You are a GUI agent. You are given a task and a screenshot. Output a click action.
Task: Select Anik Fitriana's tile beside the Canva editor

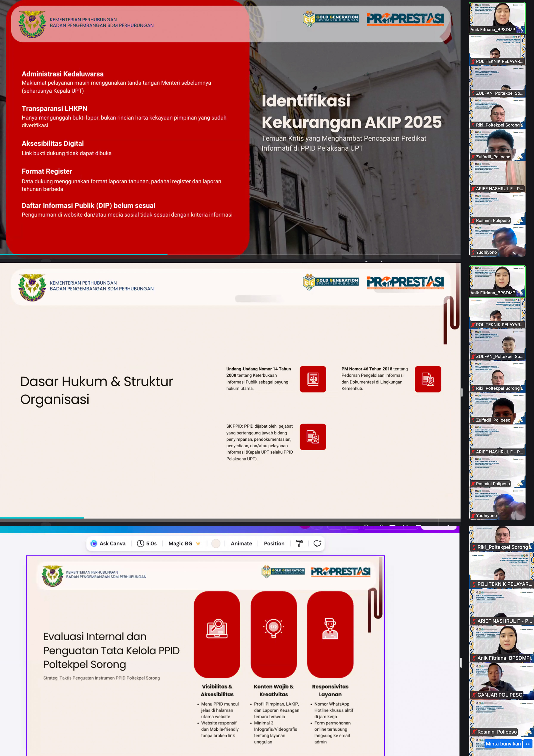(x=501, y=644)
